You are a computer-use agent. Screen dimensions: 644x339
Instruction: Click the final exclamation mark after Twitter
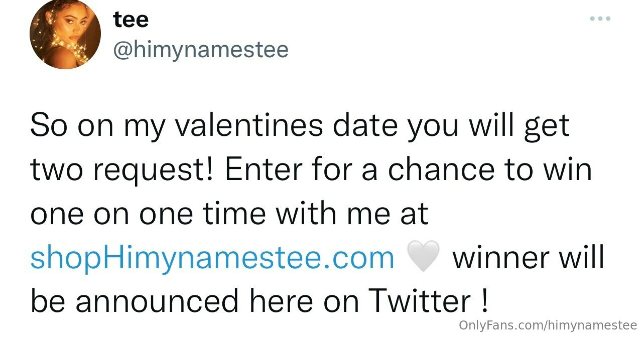(x=484, y=300)
